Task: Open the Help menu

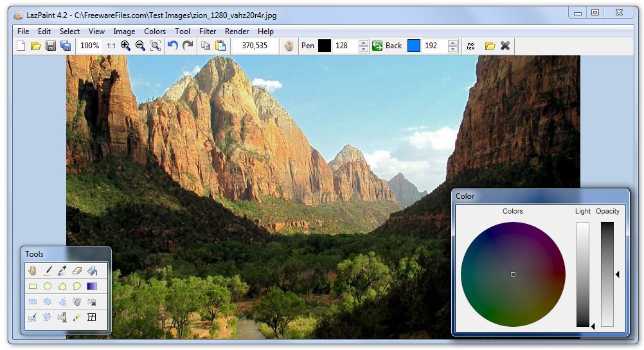Action: 265,32
